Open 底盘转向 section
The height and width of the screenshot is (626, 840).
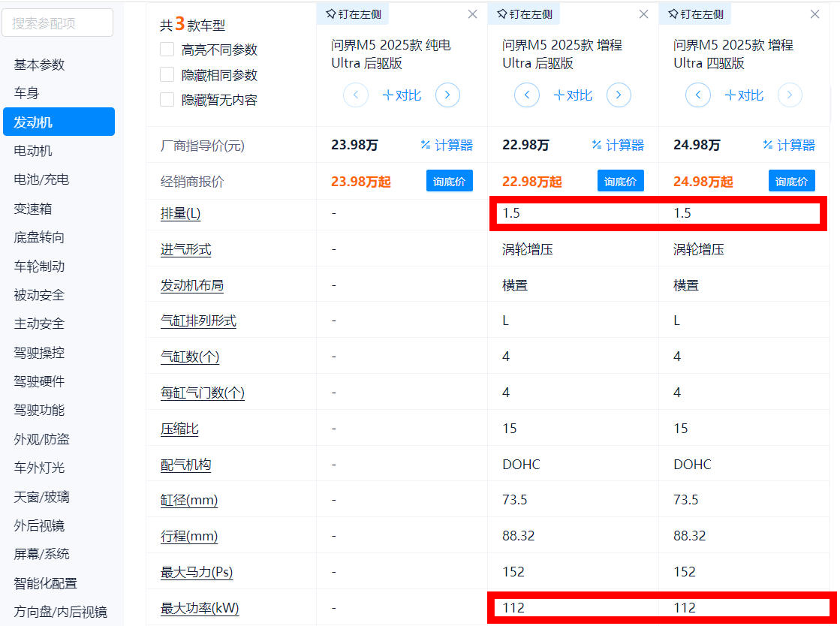click(x=39, y=237)
